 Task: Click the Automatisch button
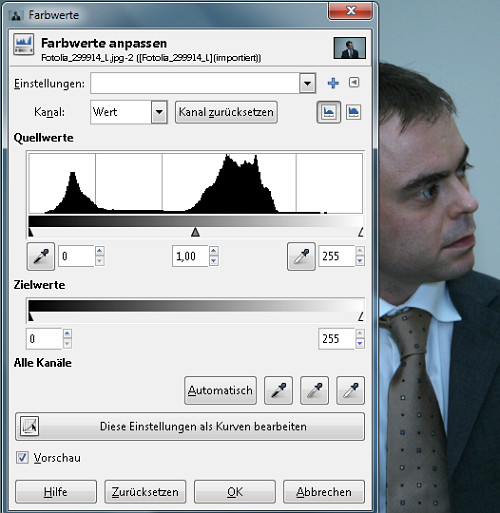point(220,390)
